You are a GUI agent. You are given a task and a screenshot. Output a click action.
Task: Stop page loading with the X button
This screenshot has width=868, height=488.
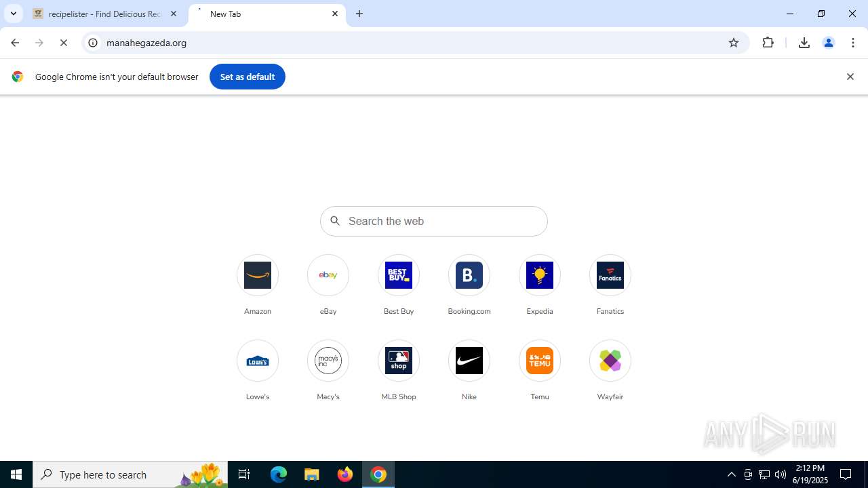[64, 43]
